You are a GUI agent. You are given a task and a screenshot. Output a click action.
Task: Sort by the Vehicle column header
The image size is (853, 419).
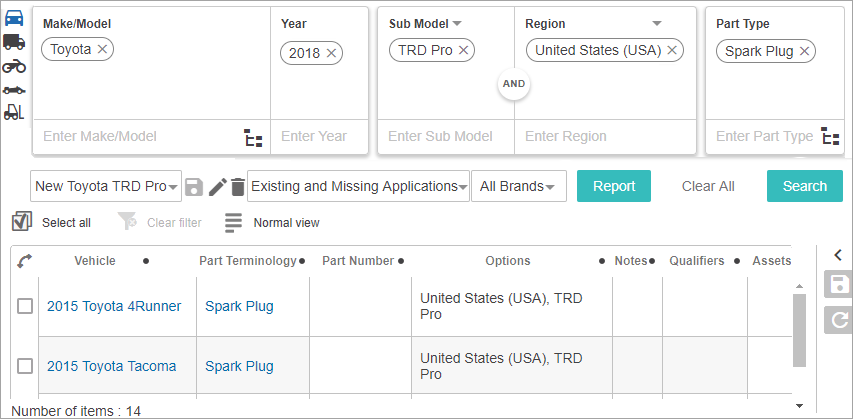(x=95, y=261)
